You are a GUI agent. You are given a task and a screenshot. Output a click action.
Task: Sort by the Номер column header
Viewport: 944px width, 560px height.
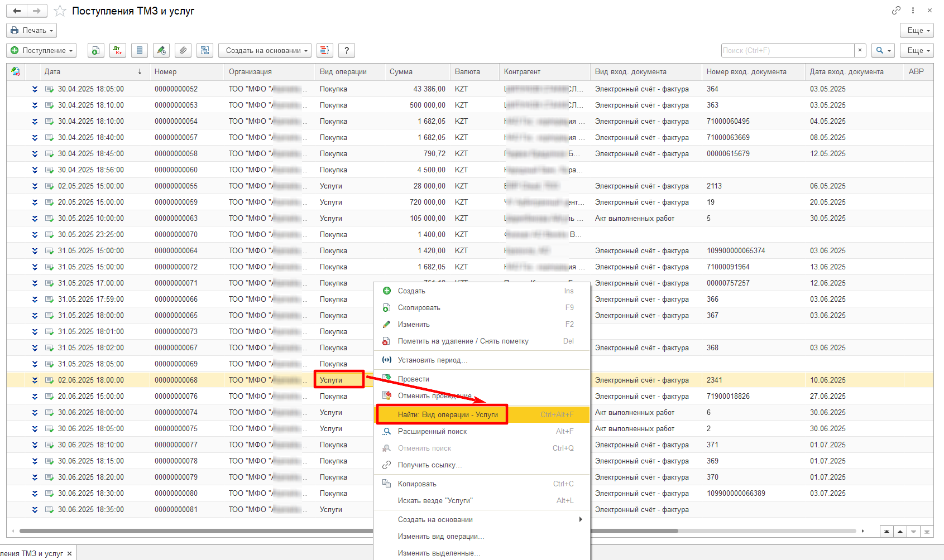186,71
